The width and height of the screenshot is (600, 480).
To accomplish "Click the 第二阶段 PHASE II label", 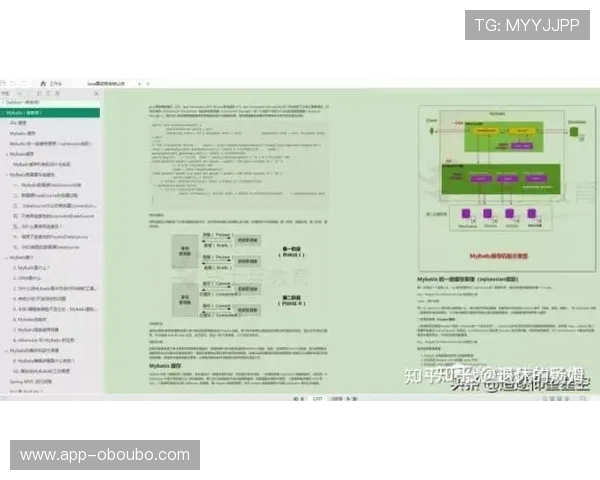I will 292,300.
